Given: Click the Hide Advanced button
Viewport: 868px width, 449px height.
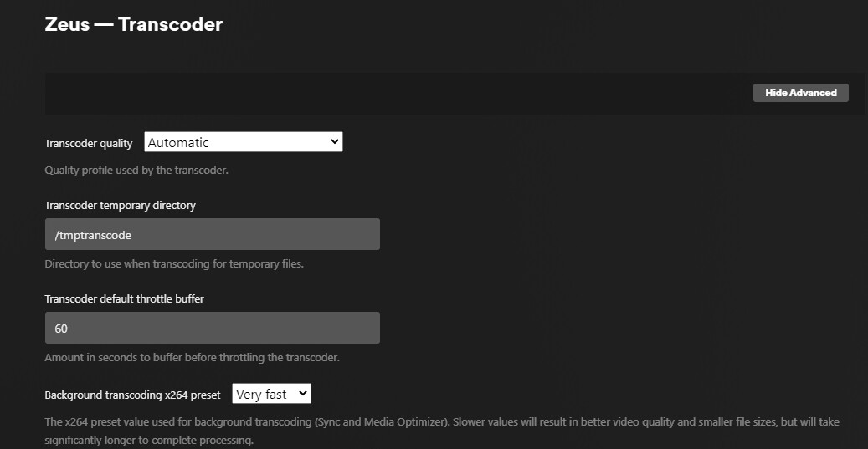Looking at the screenshot, I should [800, 93].
